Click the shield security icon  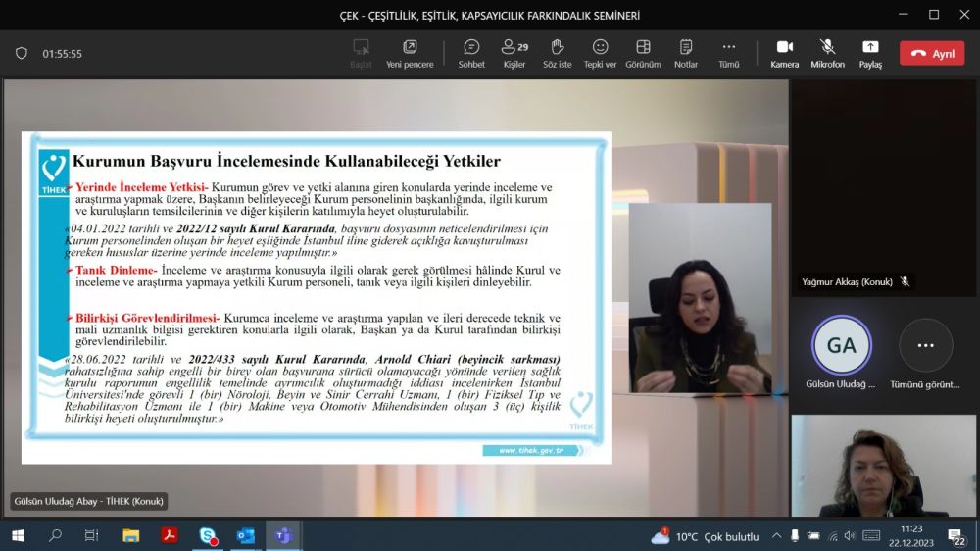click(22, 54)
